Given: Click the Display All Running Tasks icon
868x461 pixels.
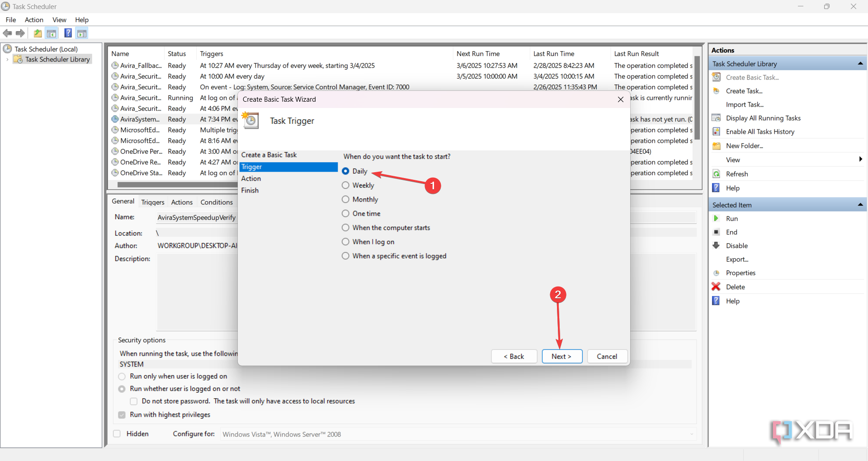Looking at the screenshot, I should 717,118.
